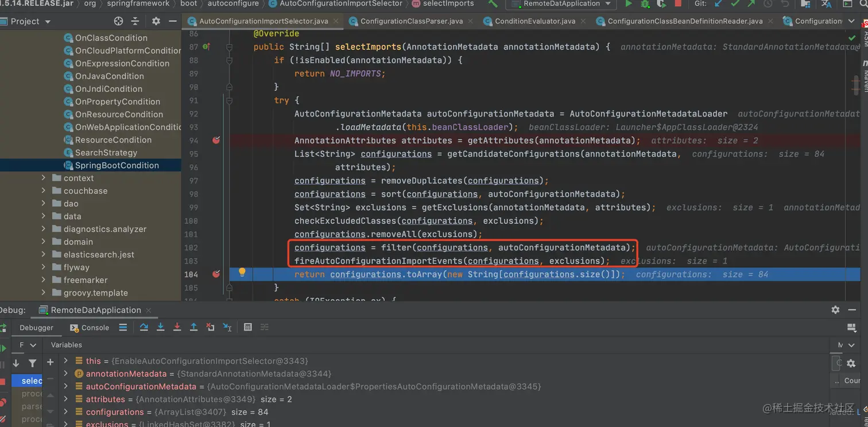Select OnClassCondition in project tree
This screenshot has height=427, width=868.
(111, 38)
